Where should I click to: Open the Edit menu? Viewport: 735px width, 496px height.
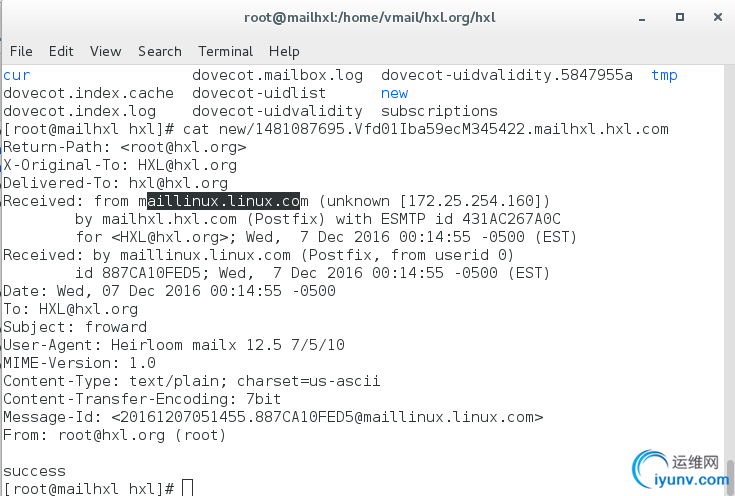61,51
